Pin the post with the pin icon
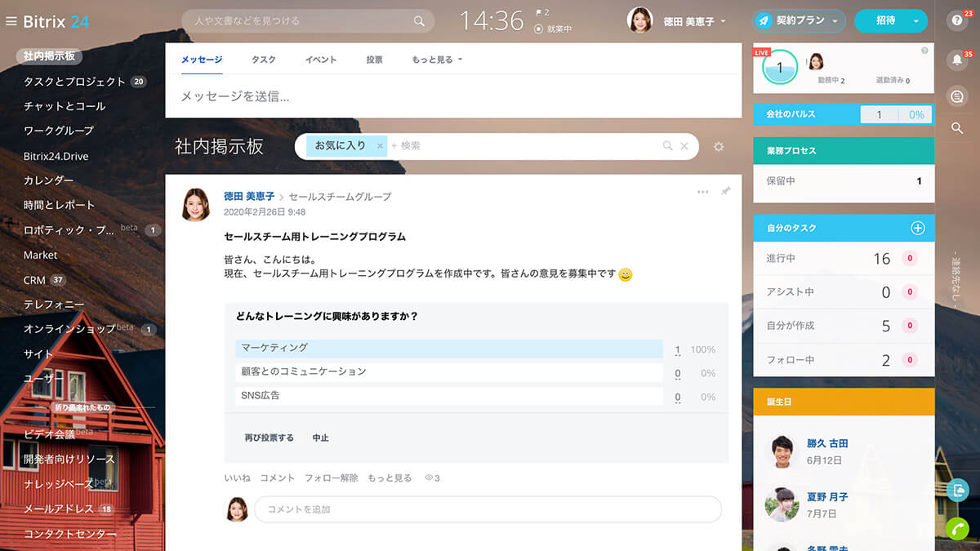Image resolution: width=980 pixels, height=551 pixels. point(725,191)
